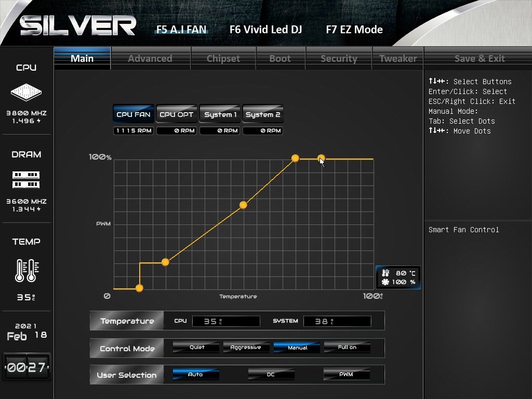
Task: Click the SYSTEM temperature 38 field
Action: (x=337, y=321)
